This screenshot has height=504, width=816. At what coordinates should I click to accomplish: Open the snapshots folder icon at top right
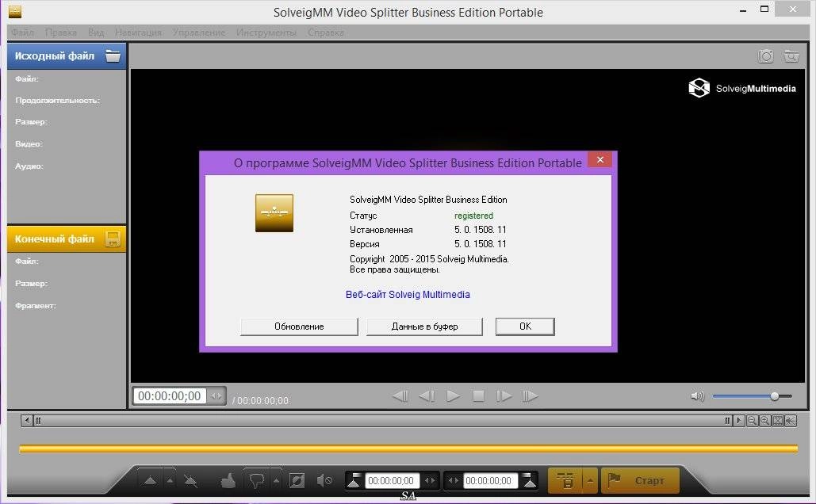pos(791,55)
